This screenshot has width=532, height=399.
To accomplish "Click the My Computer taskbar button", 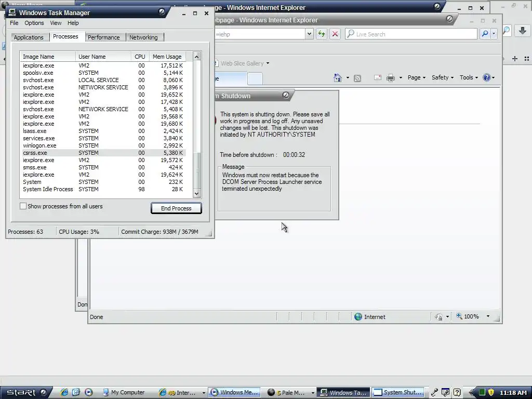I will [x=124, y=393].
